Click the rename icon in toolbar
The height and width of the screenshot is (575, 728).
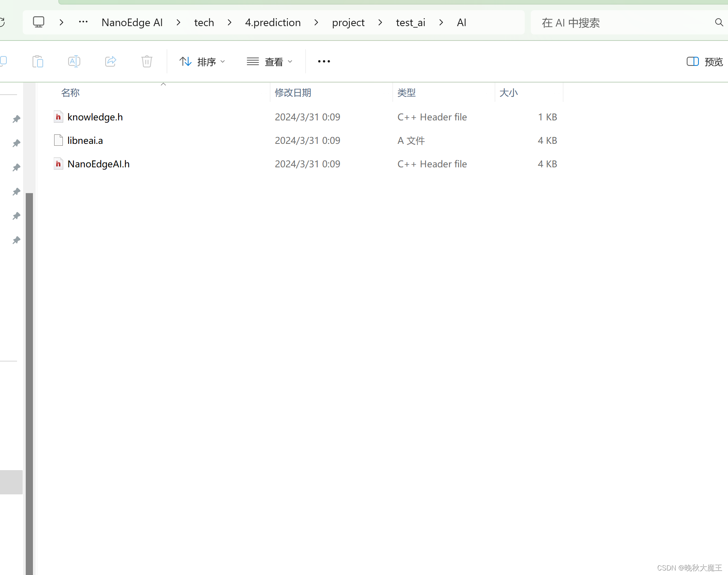coord(74,61)
